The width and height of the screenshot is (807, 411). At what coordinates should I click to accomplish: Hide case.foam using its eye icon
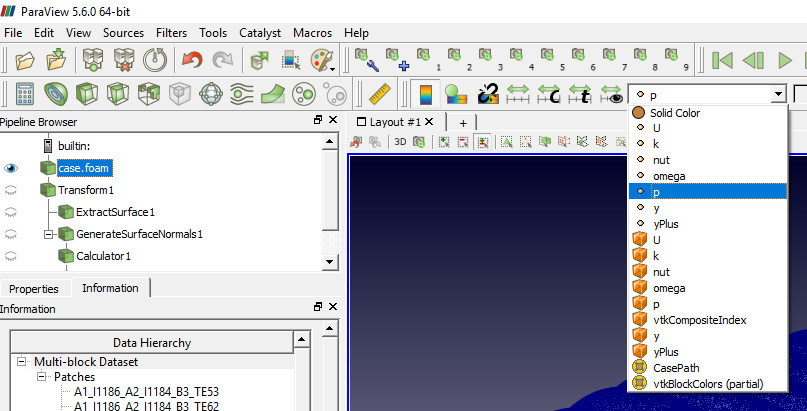tap(11, 168)
